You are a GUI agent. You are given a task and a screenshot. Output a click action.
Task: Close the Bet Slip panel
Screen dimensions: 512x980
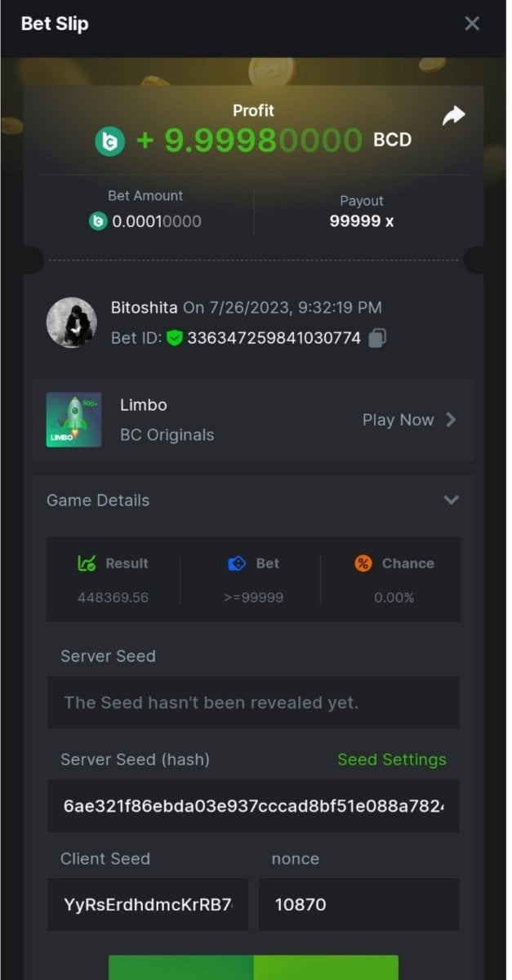click(x=472, y=24)
